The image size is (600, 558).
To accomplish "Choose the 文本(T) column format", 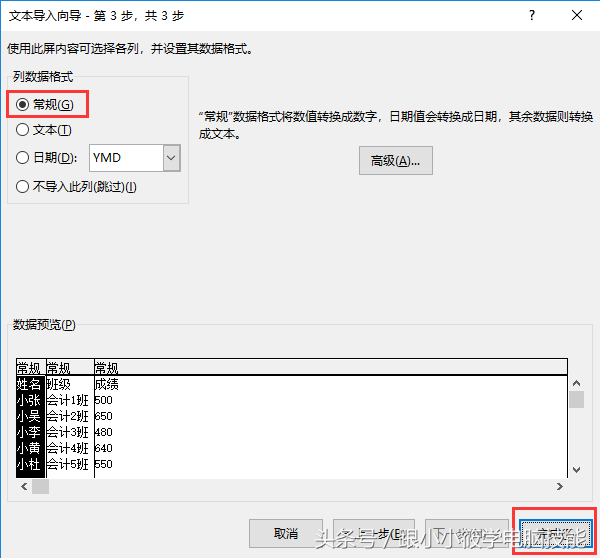I will coord(44,130).
